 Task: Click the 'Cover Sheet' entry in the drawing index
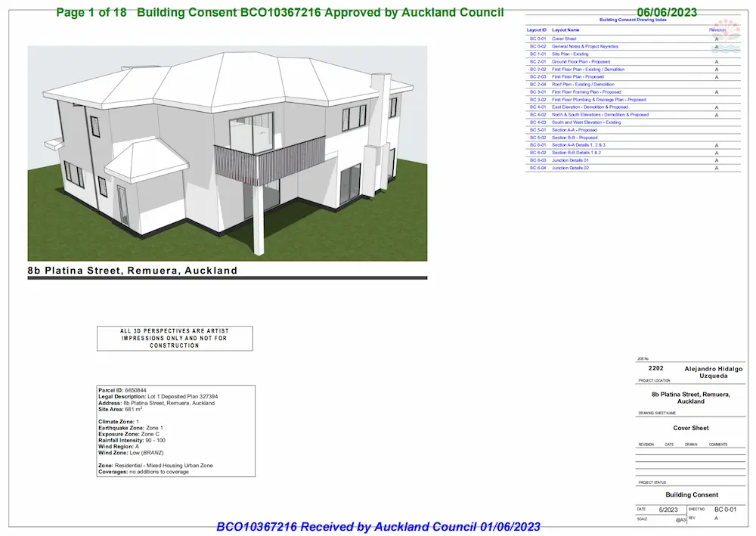click(x=633, y=39)
